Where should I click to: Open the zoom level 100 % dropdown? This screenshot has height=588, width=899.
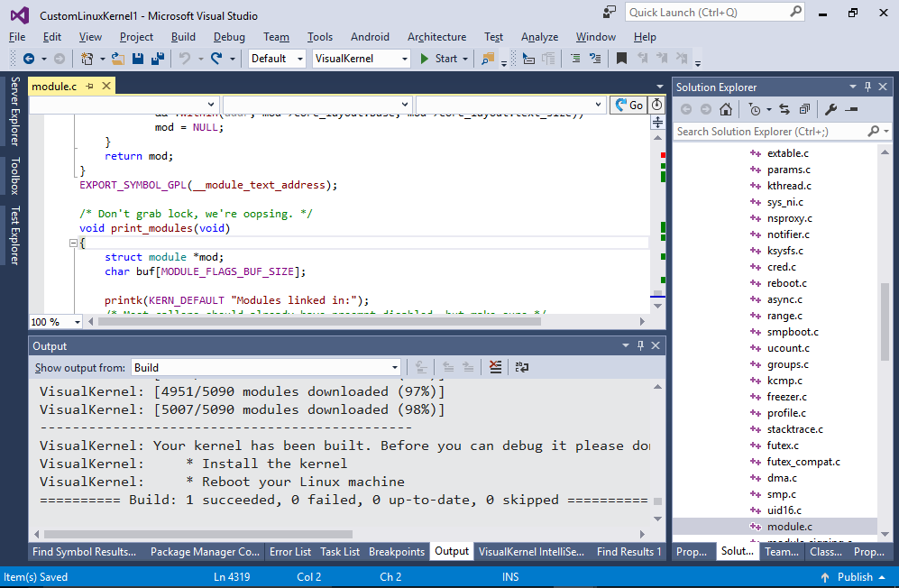coord(77,322)
